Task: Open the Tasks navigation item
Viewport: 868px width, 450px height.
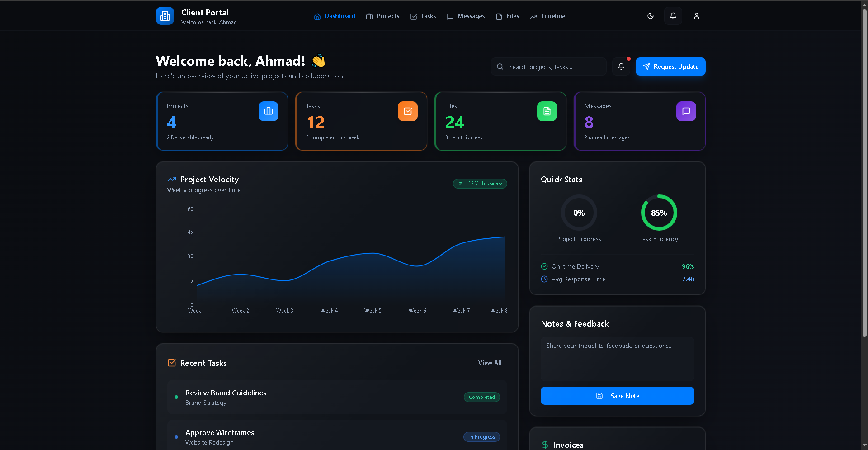Action: [423, 16]
